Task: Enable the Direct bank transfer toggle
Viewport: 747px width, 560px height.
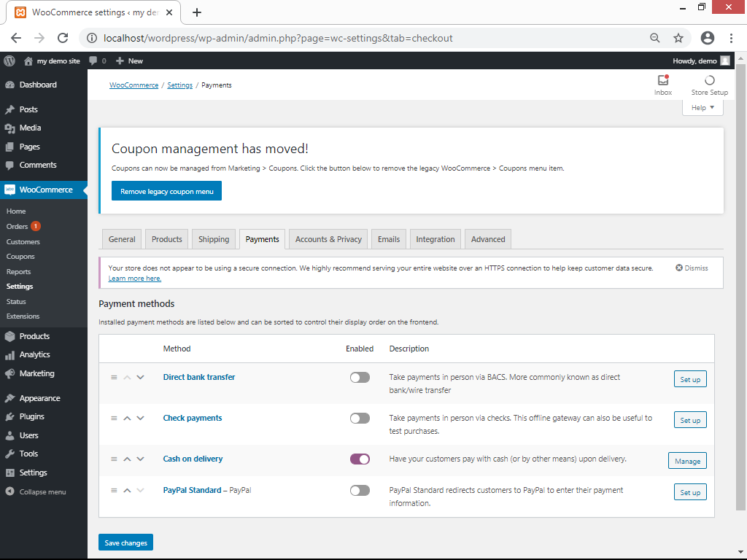Action: point(360,378)
